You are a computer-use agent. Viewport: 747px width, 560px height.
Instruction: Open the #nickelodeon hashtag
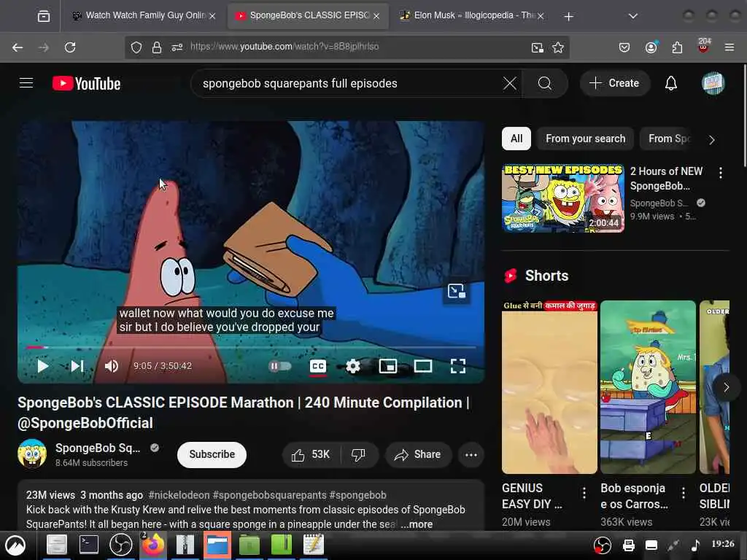coord(179,495)
